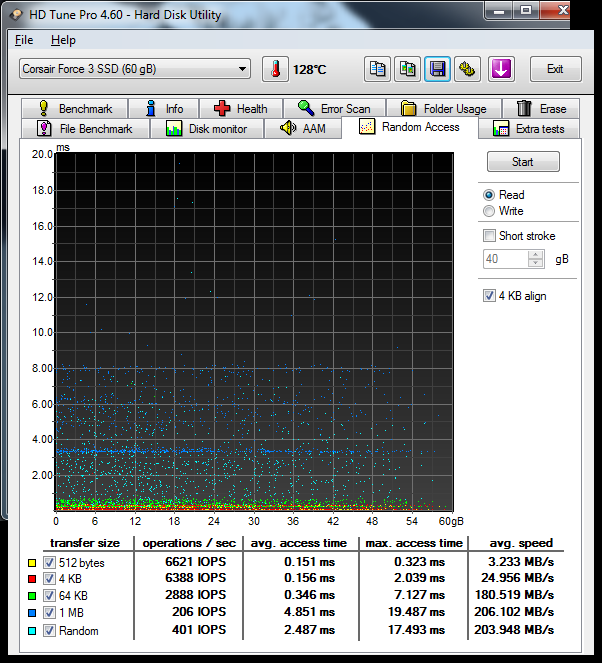Click the 0.151 ms average access time
This screenshot has width=602, height=663.
tap(309, 562)
